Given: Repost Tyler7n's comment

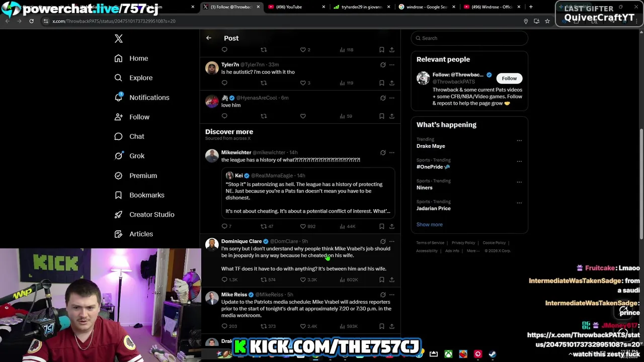Looking at the screenshot, I should tap(264, 83).
